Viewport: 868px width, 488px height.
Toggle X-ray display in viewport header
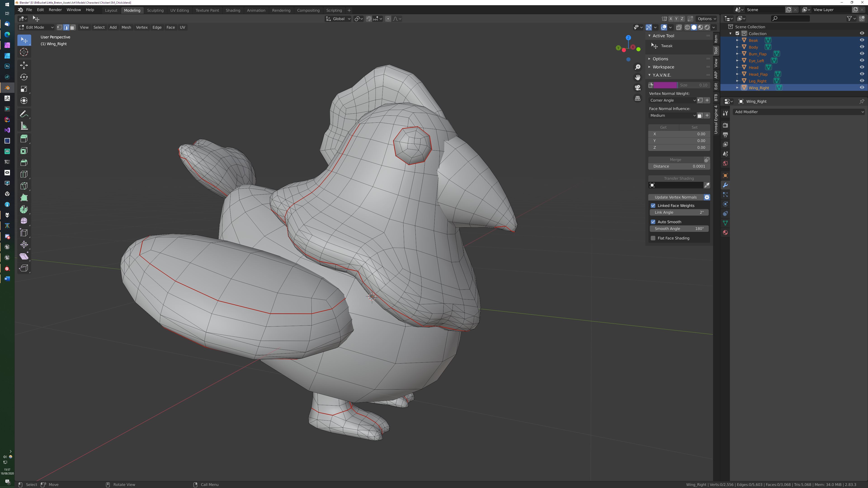[679, 27]
